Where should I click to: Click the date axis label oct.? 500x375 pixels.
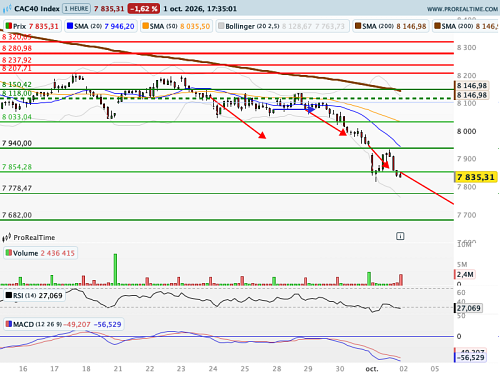pyautogui.click(x=372, y=369)
